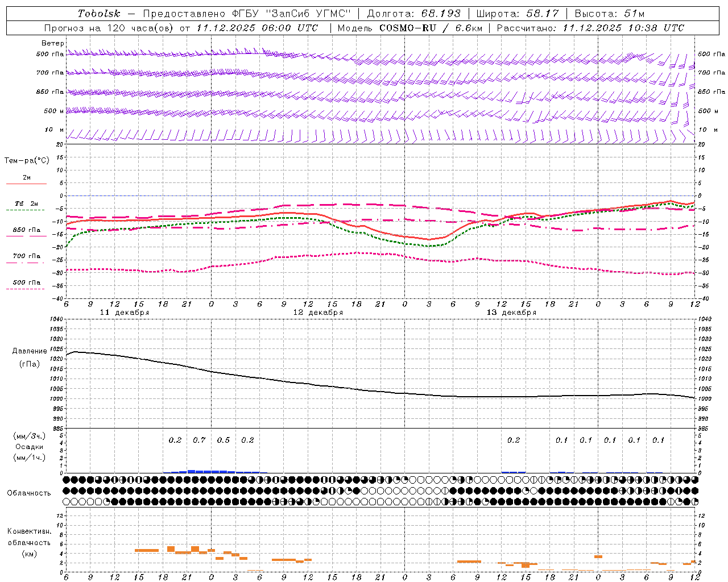The height and width of the screenshot is (582, 728).
Task: Click the '2м' temperature legend entry
Action: click(27, 177)
